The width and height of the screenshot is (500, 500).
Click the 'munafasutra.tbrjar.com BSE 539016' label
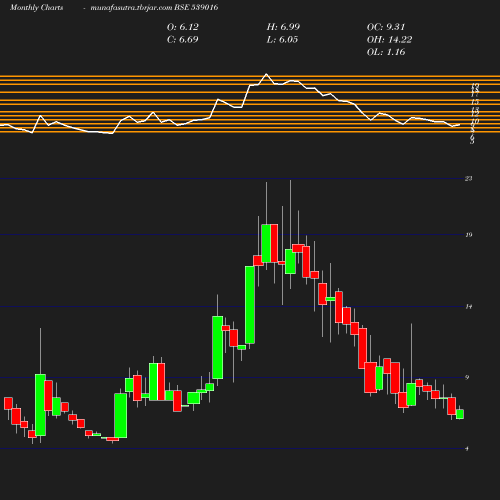[154, 7]
